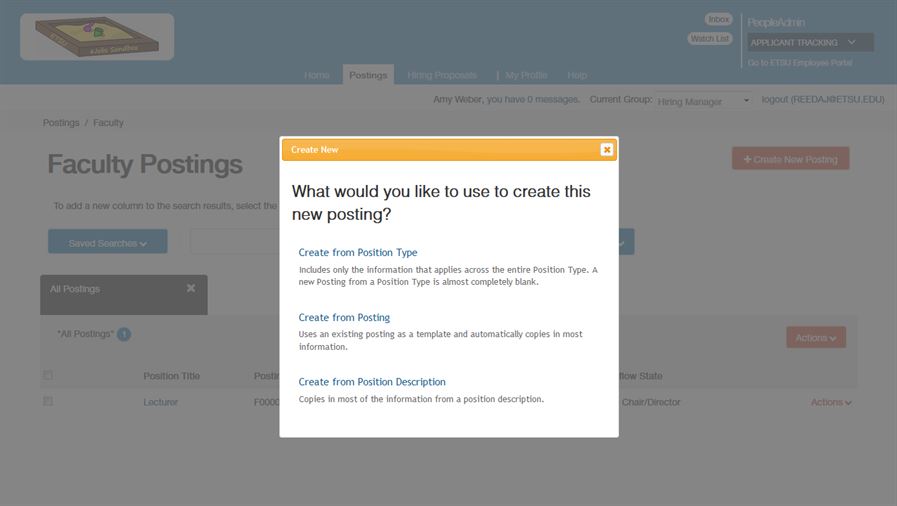Select Create from Position Type
Image resolution: width=897 pixels, height=506 pixels.
pyautogui.click(x=358, y=253)
